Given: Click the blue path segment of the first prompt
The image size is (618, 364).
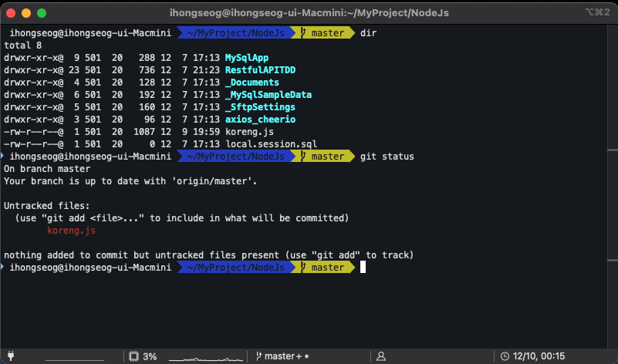Looking at the screenshot, I should [x=235, y=33].
